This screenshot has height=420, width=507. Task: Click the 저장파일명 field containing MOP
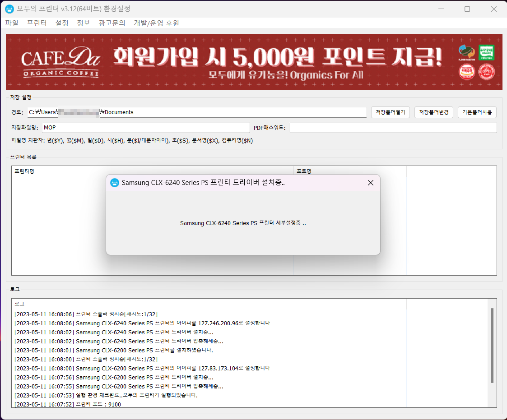point(146,128)
